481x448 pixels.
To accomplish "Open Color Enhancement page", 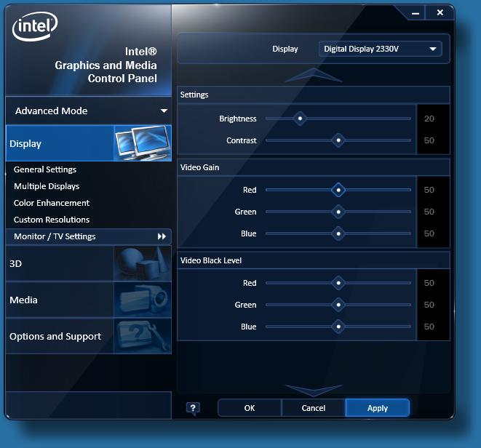I will [52, 203].
